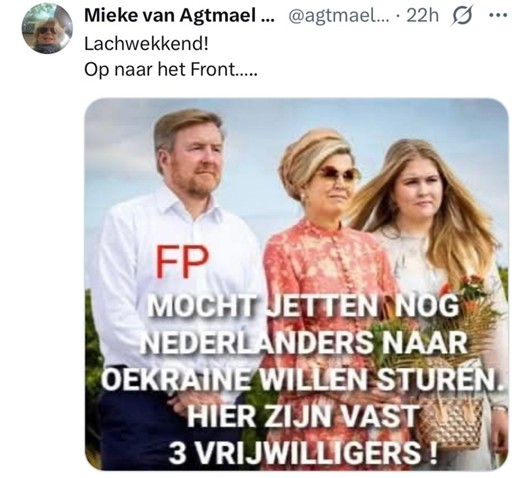Select the "Lachwekkend!" tweet text
Viewport: 531px width, 478px height.
146,44
